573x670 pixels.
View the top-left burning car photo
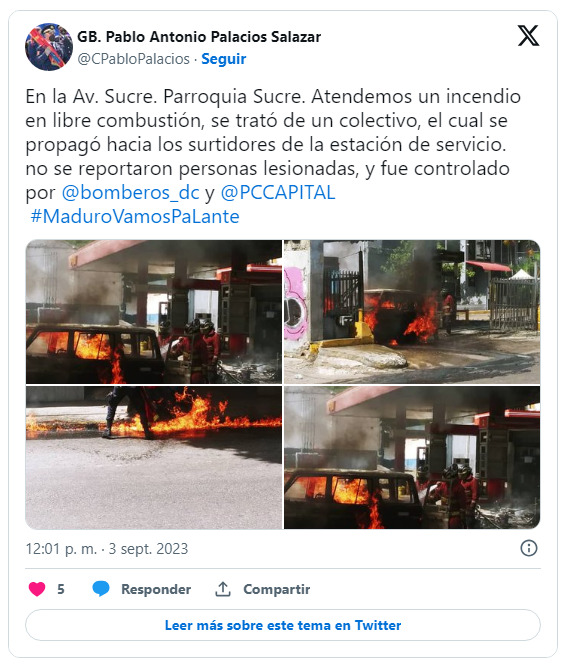click(154, 312)
